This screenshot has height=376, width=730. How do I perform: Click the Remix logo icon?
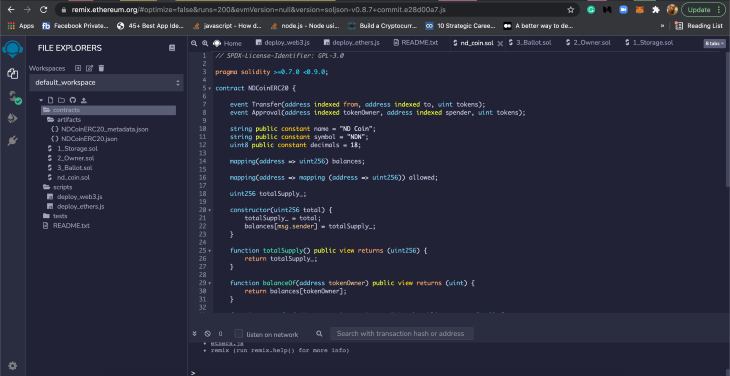tap(13, 49)
